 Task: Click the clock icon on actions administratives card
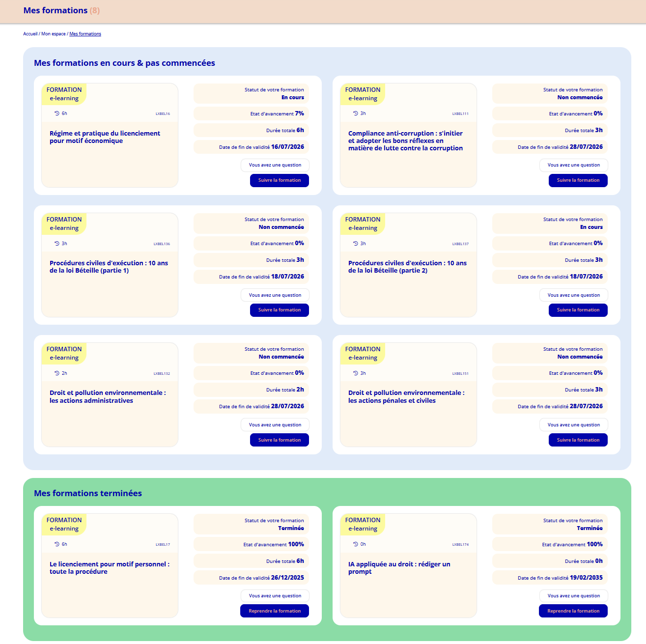pyautogui.click(x=57, y=373)
